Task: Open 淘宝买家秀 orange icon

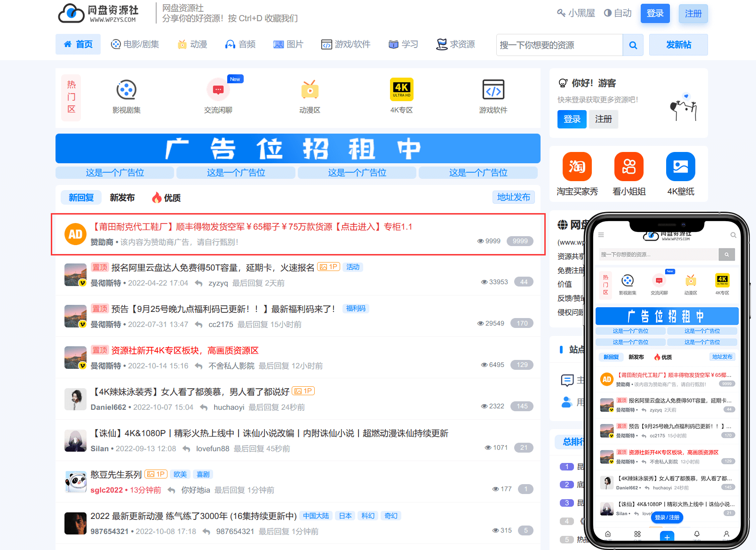Action: [x=577, y=167]
